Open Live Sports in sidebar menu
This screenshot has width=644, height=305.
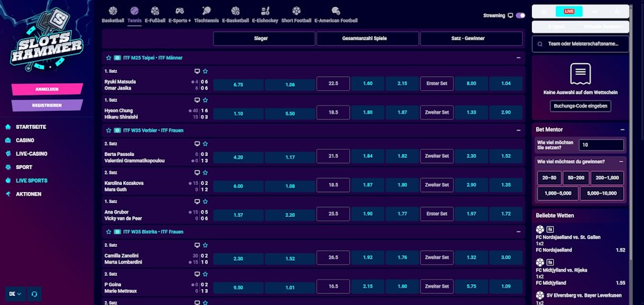point(32,180)
